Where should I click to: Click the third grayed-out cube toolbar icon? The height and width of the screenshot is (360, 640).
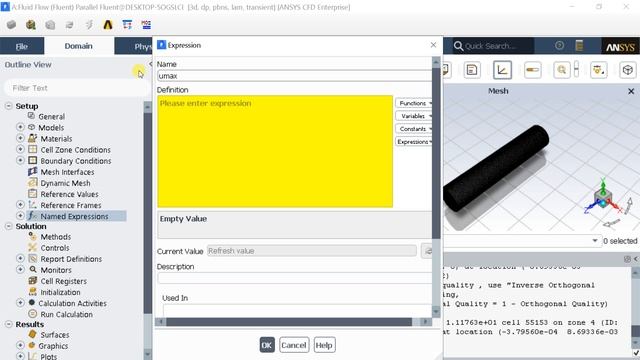(x=50, y=25)
